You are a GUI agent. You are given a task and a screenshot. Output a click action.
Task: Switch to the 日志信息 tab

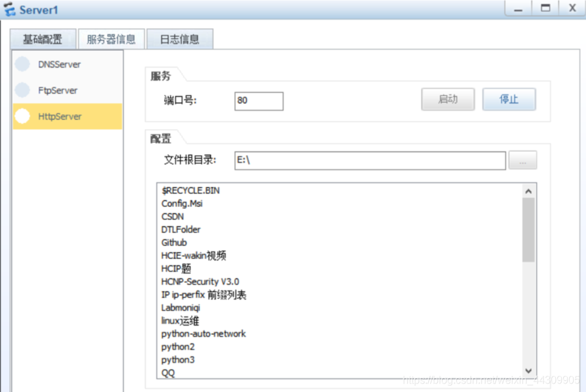point(180,39)
